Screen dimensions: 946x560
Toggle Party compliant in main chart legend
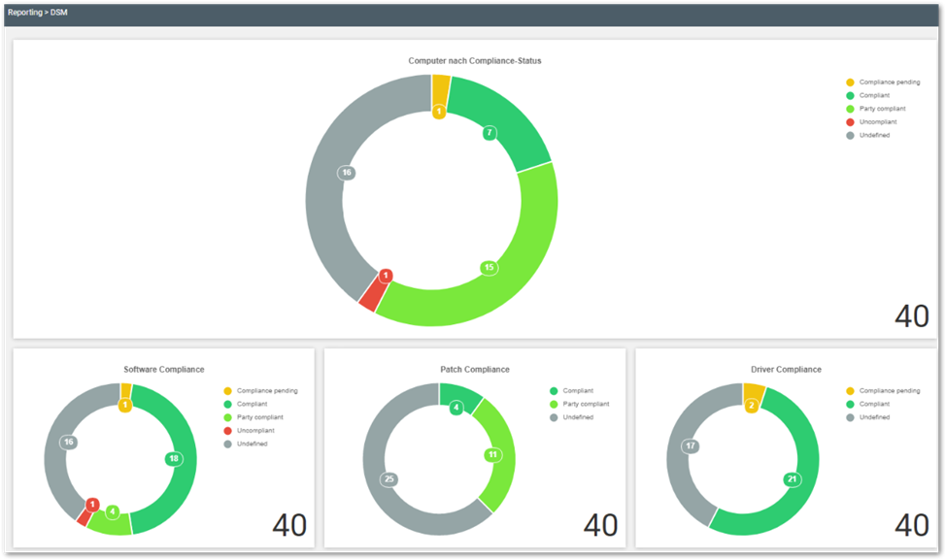(876, 109)
